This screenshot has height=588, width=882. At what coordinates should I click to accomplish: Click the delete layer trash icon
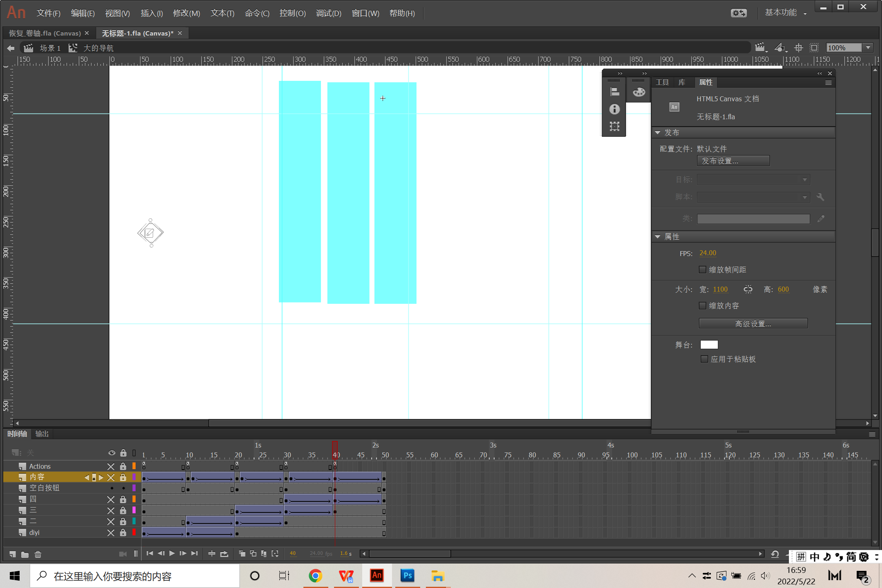[x=38, y=554]
